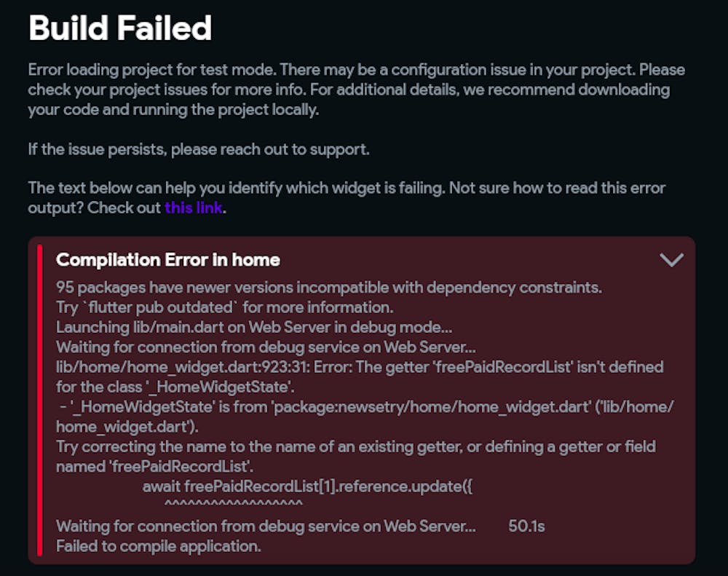Collapse the Compilation Error panel chevron

[x=670, y=260]
